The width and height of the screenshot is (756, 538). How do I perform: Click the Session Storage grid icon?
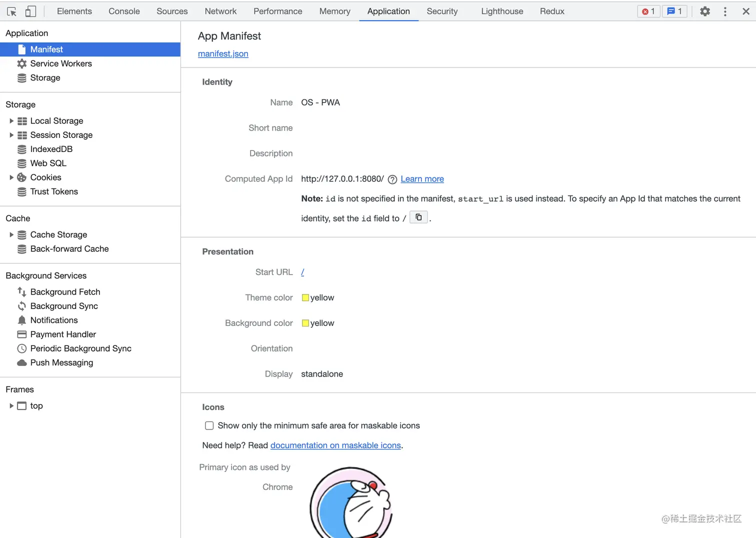[22, 135]
